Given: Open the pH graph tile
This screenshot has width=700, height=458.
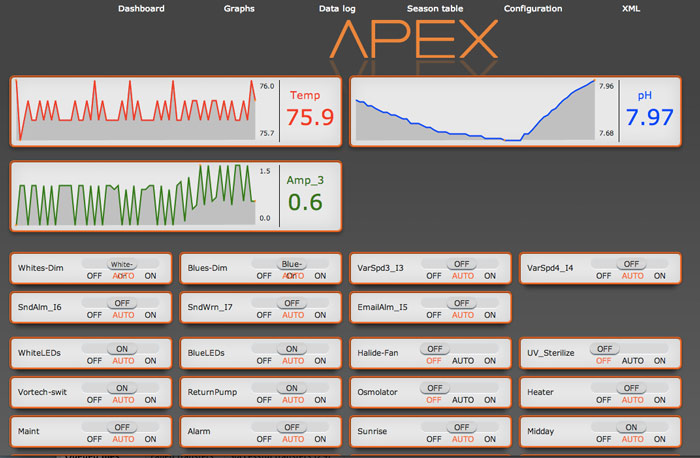Looking at the screenshot, I should [x=515, y=111].
